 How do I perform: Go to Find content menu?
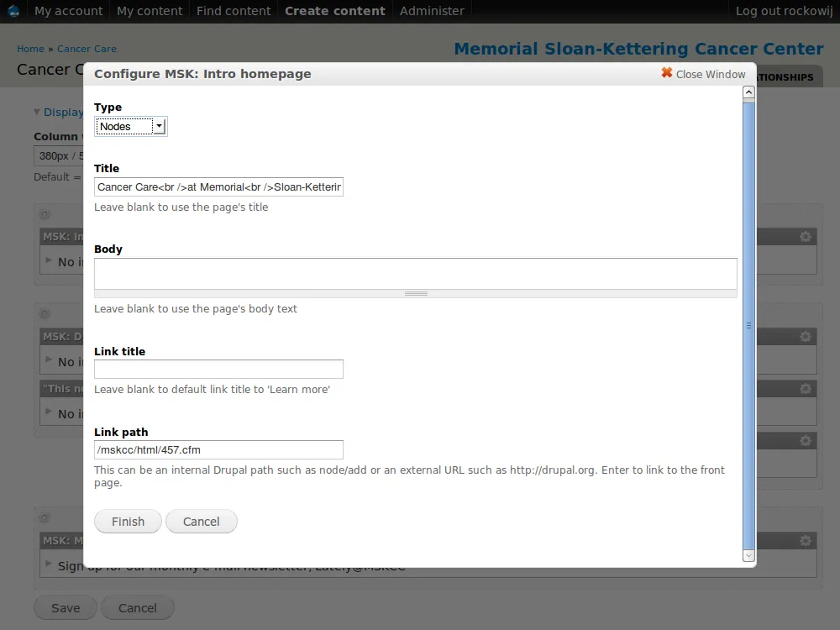coord(234,11)
